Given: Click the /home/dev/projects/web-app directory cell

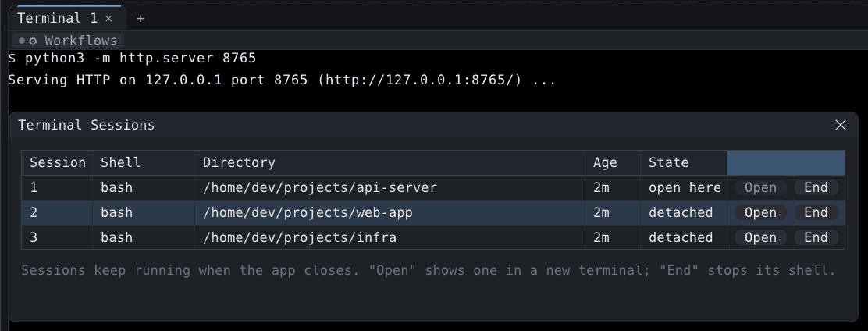Looking at the screenshot, I should pyautogui.click(x=390, y=212).
